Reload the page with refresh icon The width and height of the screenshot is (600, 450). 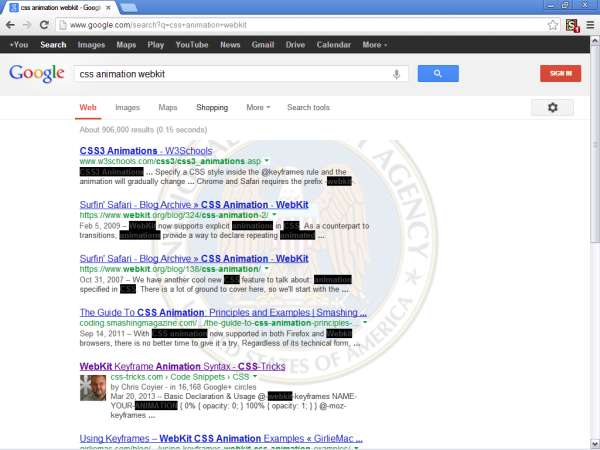coord(44,25)
